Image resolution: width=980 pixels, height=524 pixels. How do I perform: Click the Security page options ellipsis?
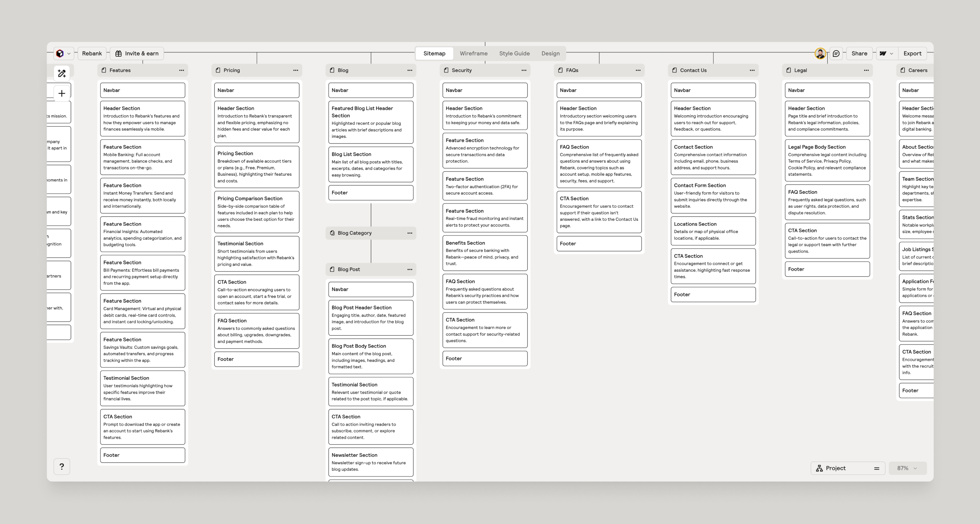tap(524, 70)
